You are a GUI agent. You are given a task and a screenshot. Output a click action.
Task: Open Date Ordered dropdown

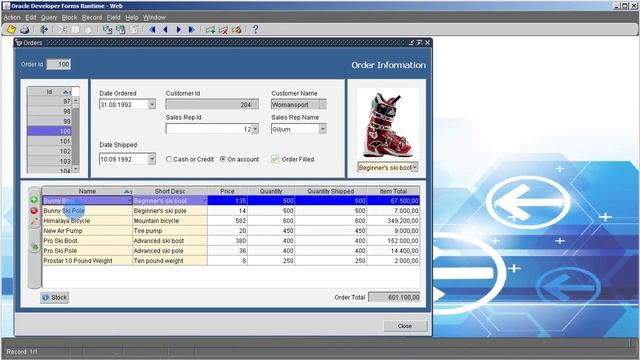pos(152,104)
